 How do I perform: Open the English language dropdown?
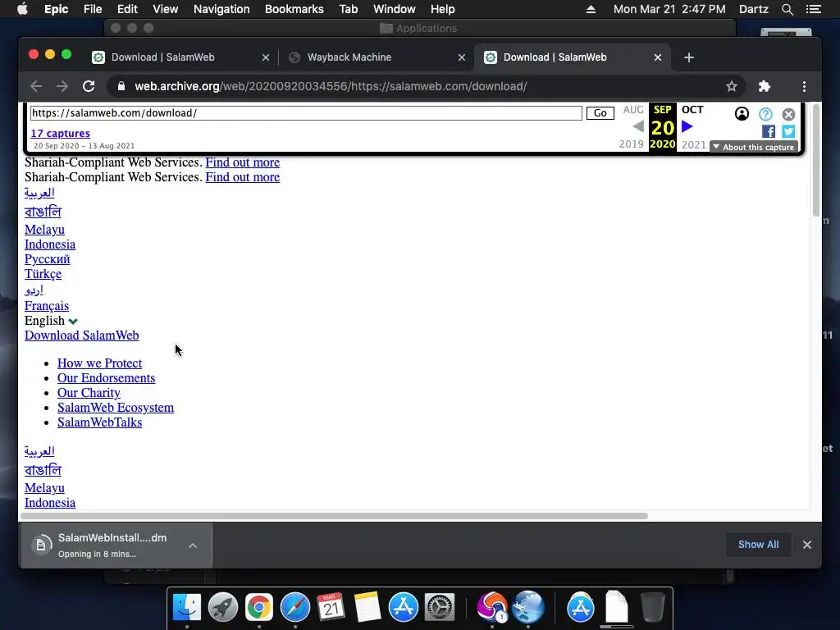pyautogui.click(x=52, y=321)
